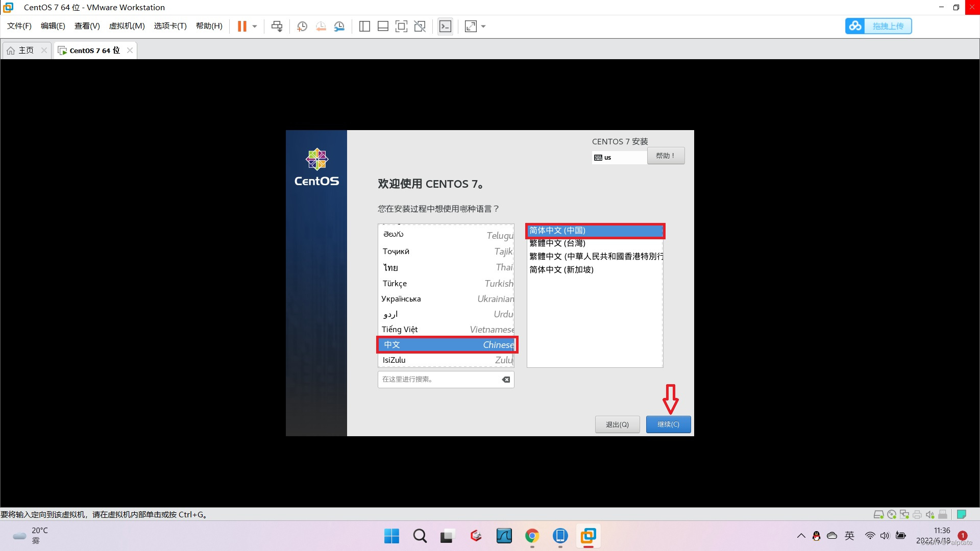Revert to the previous snapshot
The width and height of the screenshot is (980, 551).
tap(321, 27)
